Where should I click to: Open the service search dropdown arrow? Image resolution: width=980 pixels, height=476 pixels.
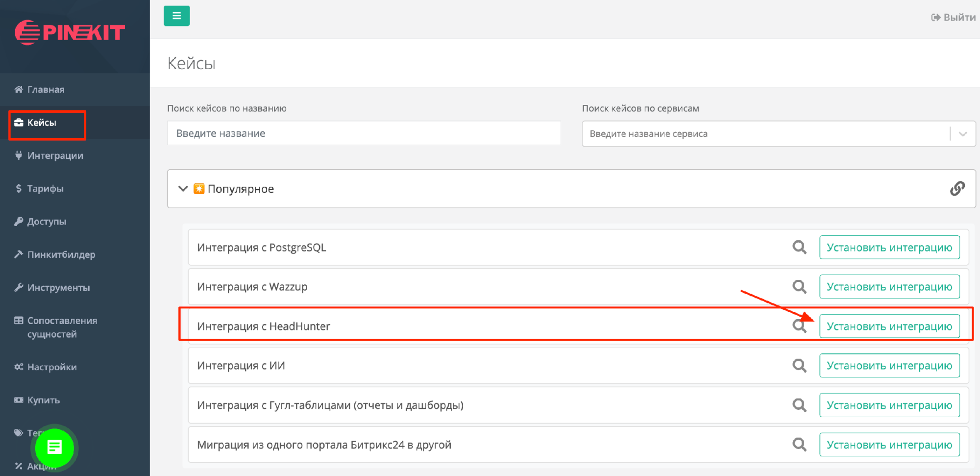[x=963, y=134]
